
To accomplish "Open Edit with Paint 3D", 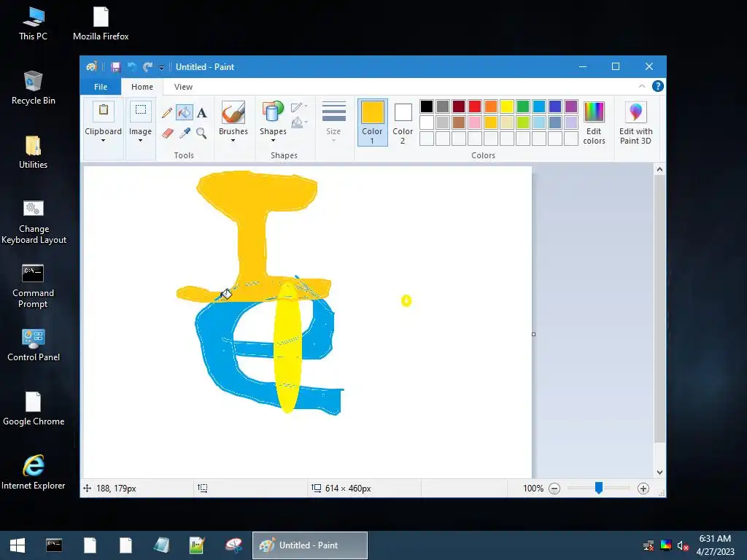I will [635, 122].
